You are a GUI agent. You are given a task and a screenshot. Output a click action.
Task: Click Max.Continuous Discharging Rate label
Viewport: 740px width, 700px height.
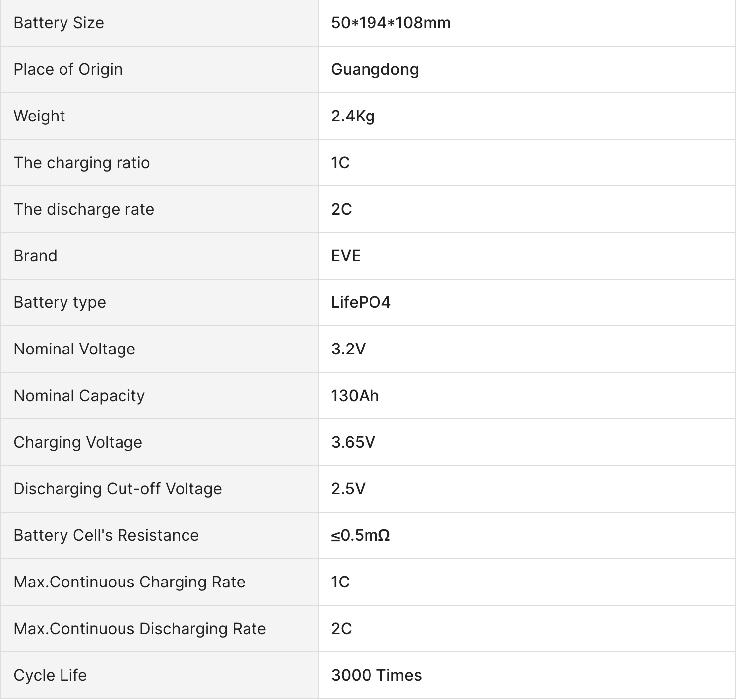(140, 629)
